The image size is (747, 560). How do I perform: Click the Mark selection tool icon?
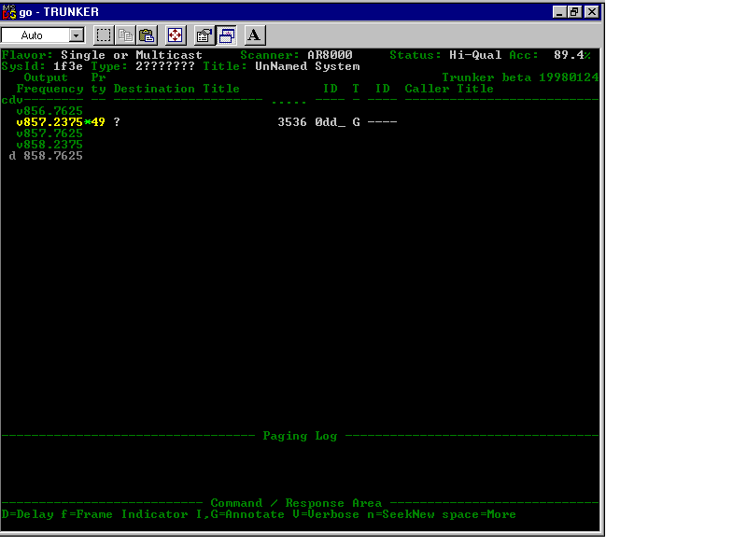click(104, 35)
